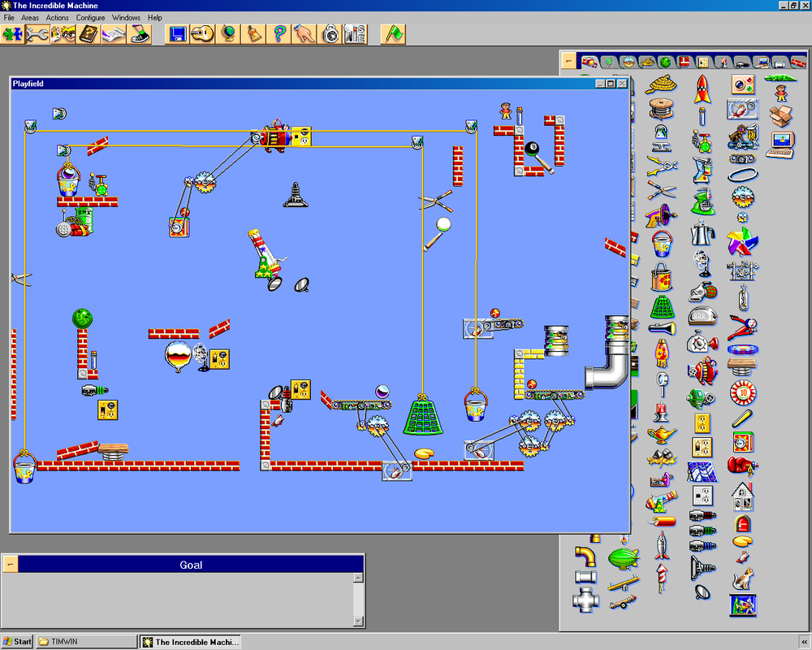The image size is (812, 650).
Task: Toggle the pointing hand toolbar button
Action: point(304,34)
